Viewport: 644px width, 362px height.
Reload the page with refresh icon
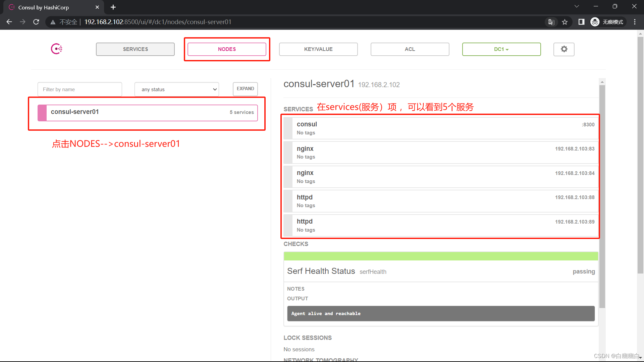pyautogui.click(x=36, y=22)
